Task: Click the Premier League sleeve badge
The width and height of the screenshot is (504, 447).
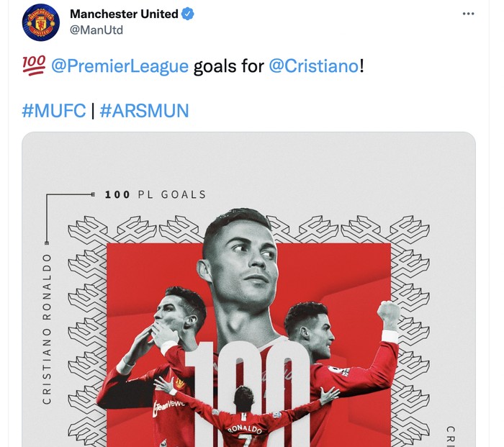Action: pos(338,371)
